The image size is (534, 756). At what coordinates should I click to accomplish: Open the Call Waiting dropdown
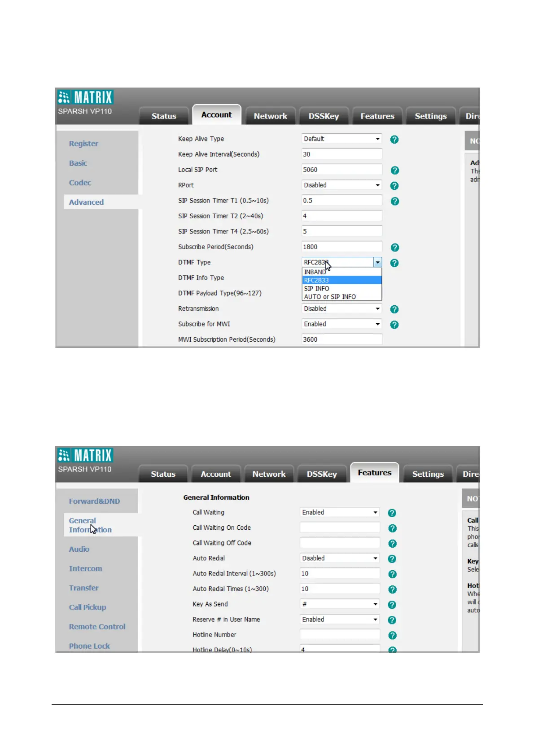click(x=340, y=512)
